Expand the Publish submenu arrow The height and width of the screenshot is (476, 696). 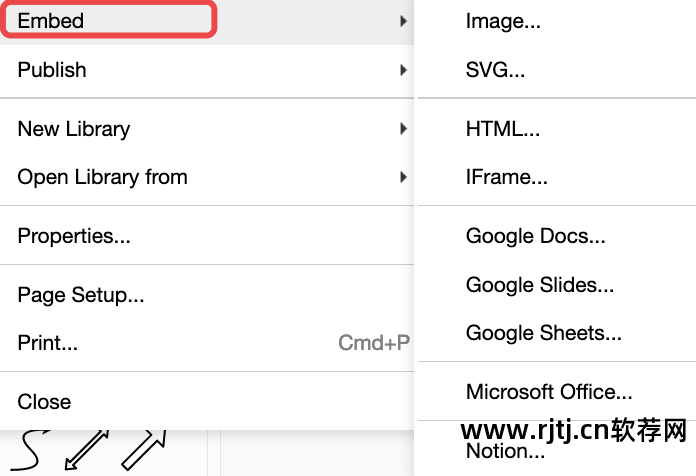tap(403, 70)
